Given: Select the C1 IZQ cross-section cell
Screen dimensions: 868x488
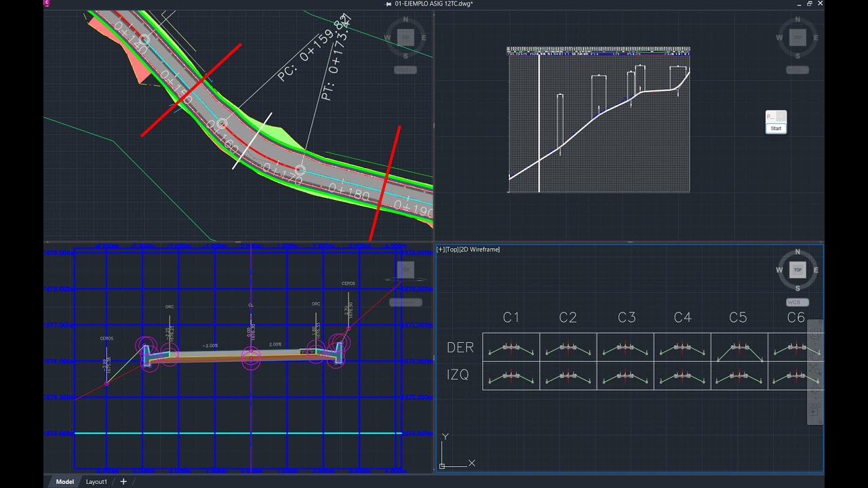Looking at the screenshot, I should (511, 375).
